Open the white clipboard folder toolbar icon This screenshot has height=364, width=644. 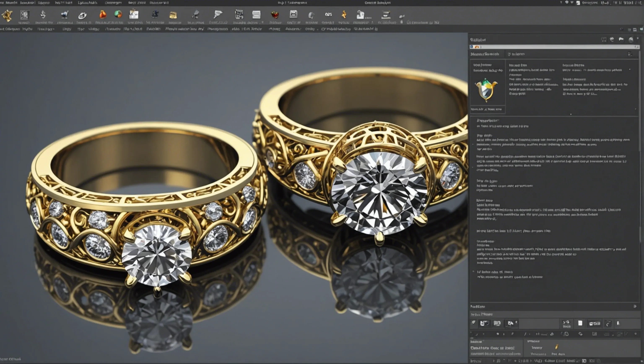(x=134, y=14)
